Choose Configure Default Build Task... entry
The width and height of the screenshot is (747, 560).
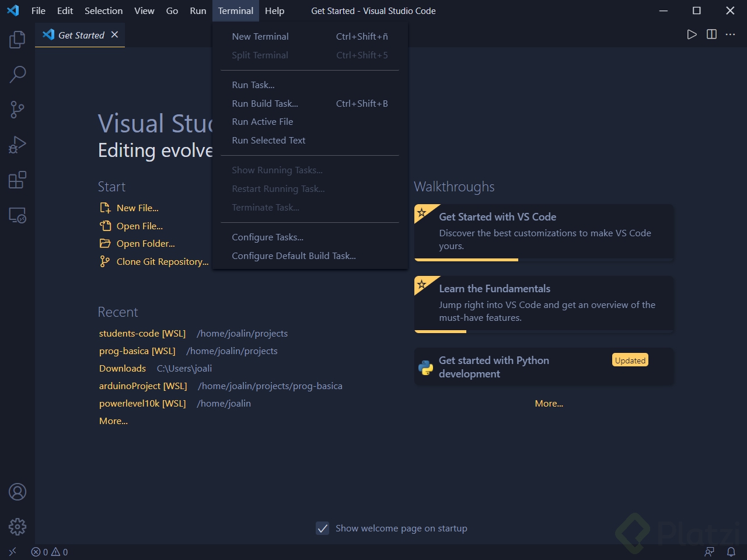tap(310, 256)
